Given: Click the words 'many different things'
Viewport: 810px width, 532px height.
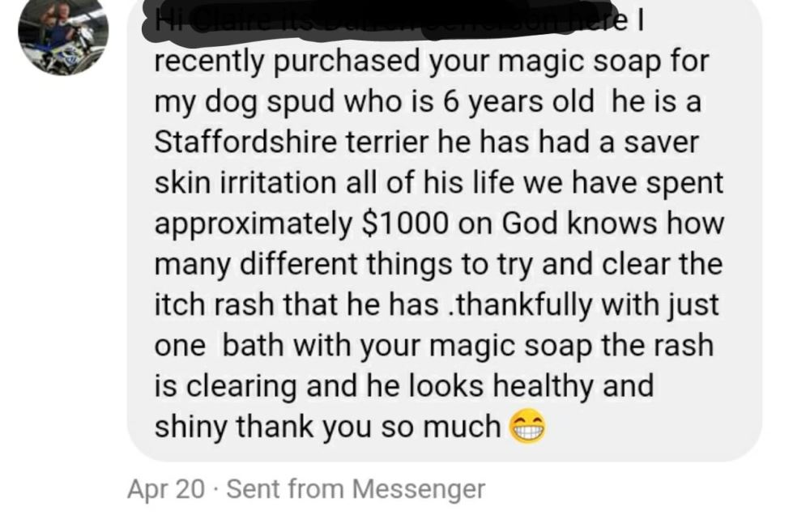Looking at the screenshot, I should [320, 266].
